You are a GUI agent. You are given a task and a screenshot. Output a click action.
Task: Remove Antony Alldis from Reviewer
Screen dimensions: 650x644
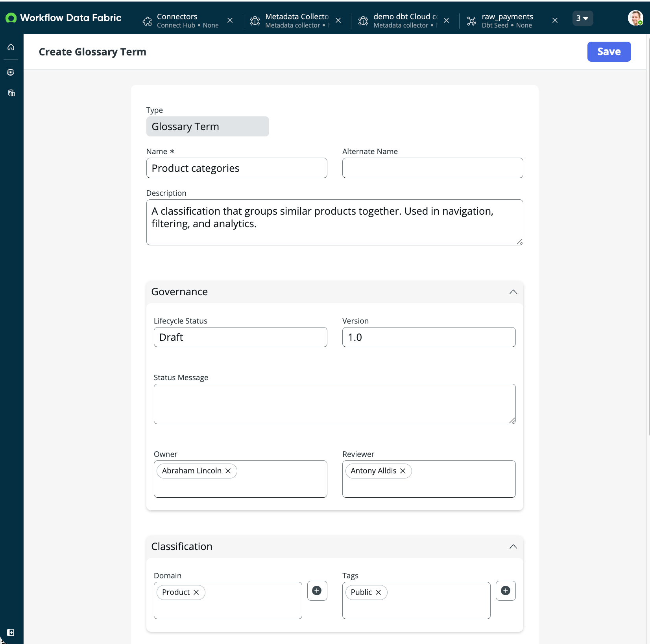[x=403, y=471]
